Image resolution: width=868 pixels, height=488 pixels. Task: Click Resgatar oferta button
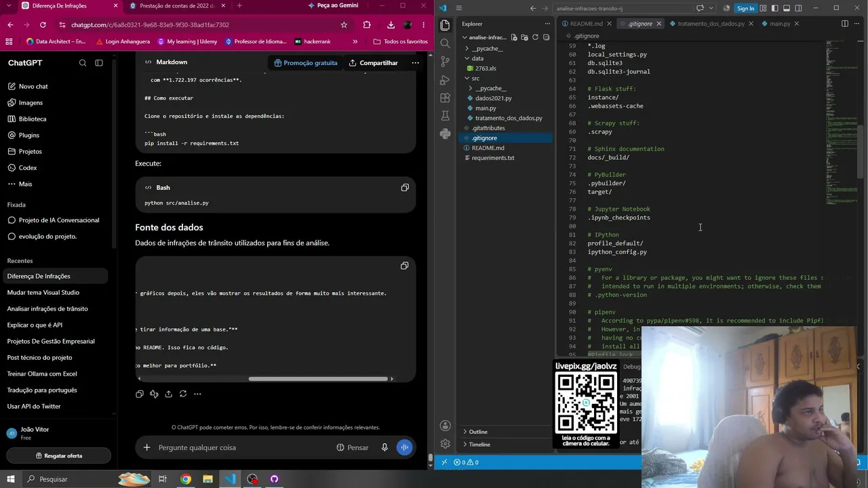(x=59, y=455)
